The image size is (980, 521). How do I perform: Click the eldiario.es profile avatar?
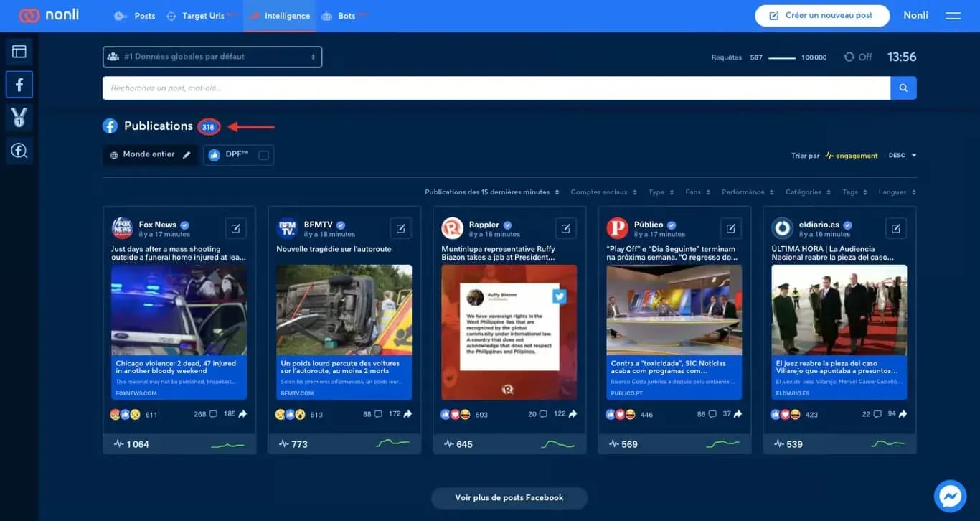click(782, 228)
